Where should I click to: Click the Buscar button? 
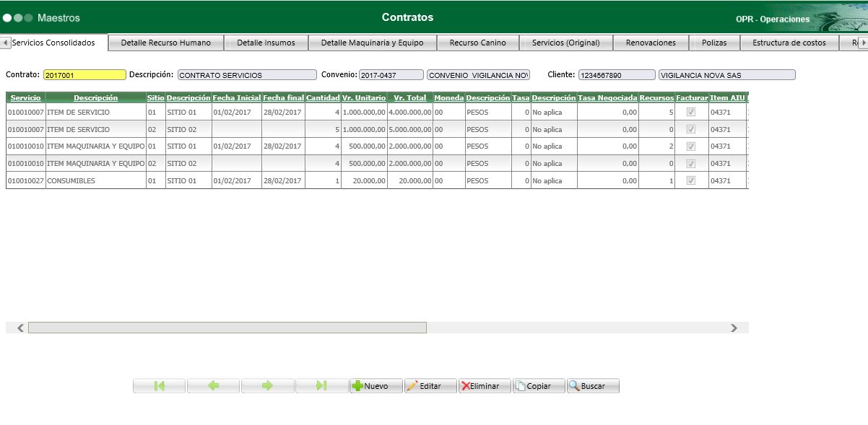pyautogui.click(x=593, y=386)
